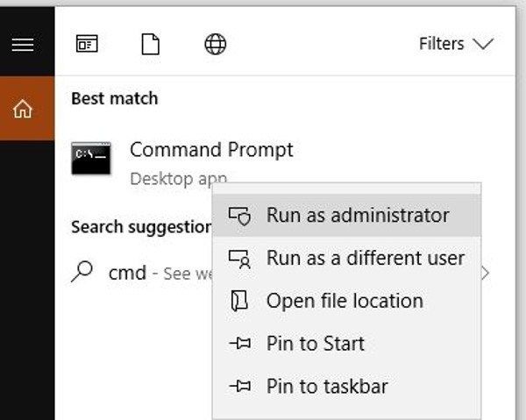Select Pin to Start
This screenshot has height=420, width=526.
pos(347,344)
